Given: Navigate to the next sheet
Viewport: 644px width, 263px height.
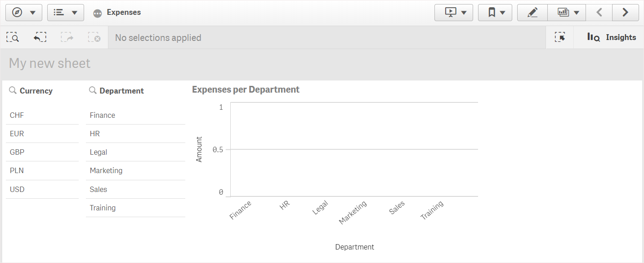Looking at the screenshot, I should (625, 12).
